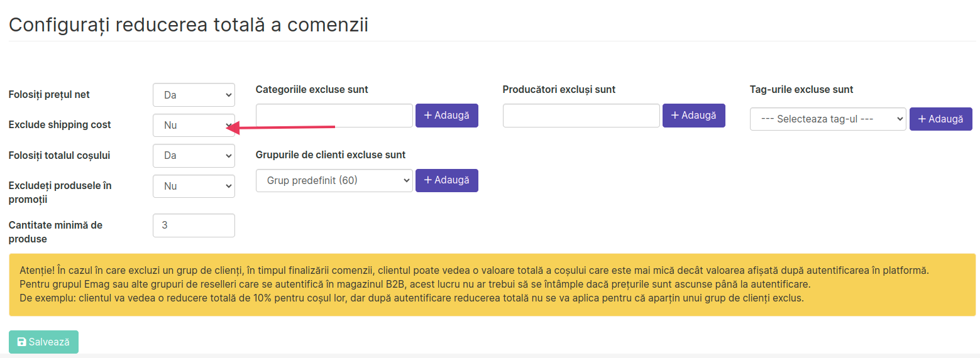Add excluded producer with its Adaugă button
This screenshot has height=358, width=980.
(694, 116)
